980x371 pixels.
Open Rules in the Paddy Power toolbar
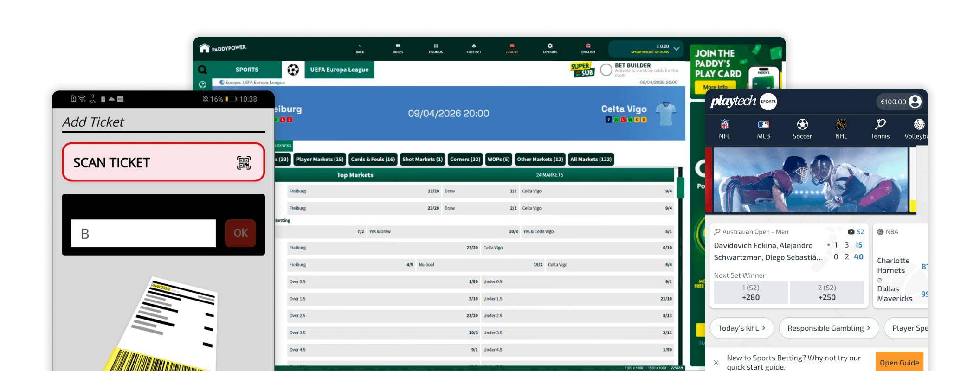pos(398,48)
